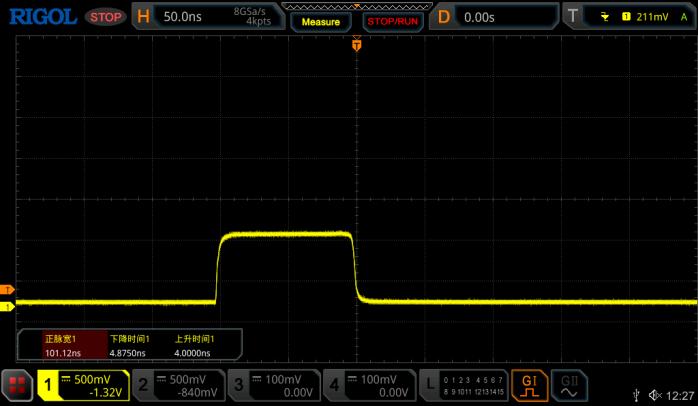Open the GI signal generator icon

529,385
